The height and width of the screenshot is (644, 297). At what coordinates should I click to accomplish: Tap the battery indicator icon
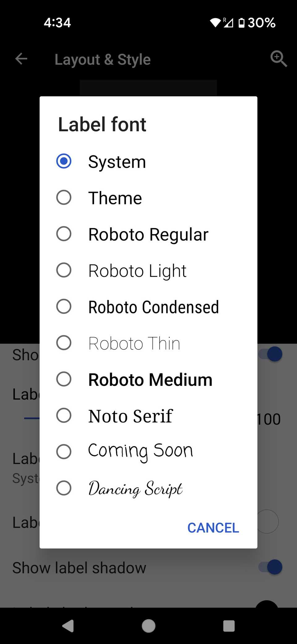(x=242, y=22)
